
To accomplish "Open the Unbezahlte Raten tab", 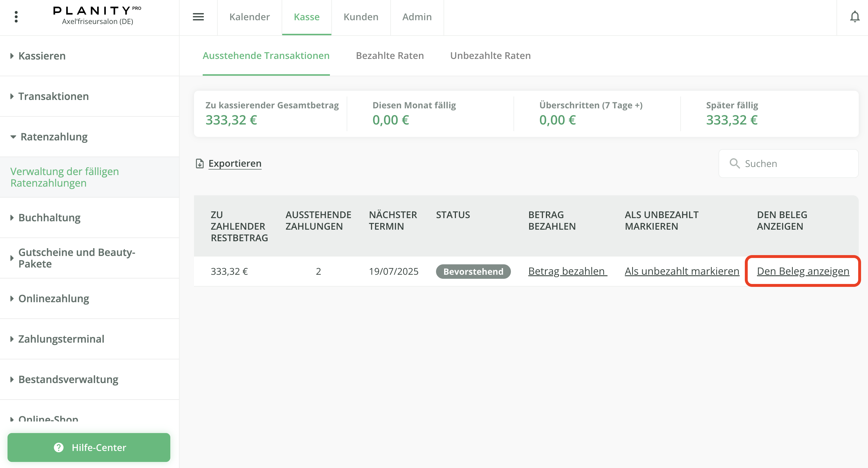I will point(490,55).
